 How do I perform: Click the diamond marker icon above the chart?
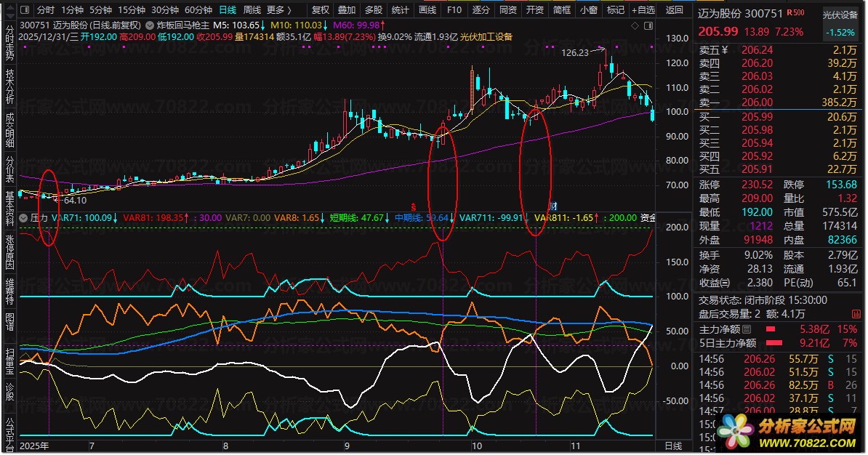635,25
